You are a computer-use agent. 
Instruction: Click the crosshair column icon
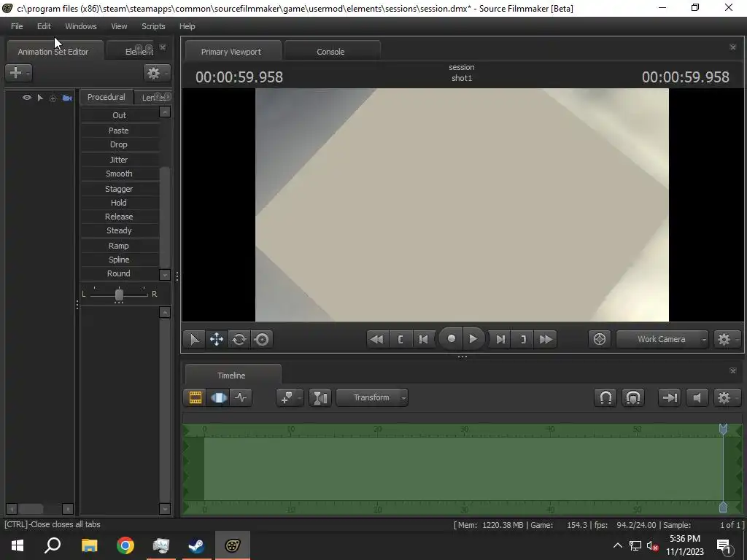pos(53,98)
